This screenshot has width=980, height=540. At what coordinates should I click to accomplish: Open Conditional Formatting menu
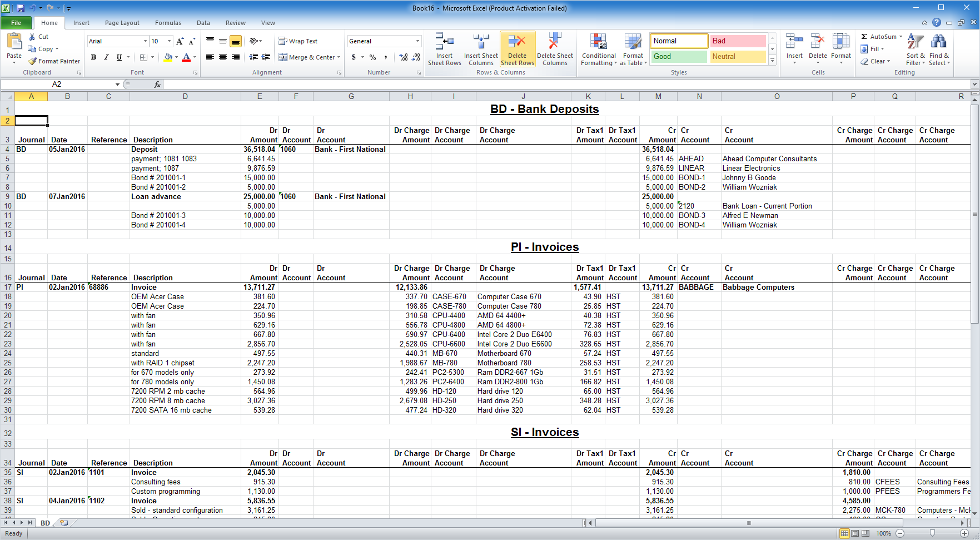(598, 49)
